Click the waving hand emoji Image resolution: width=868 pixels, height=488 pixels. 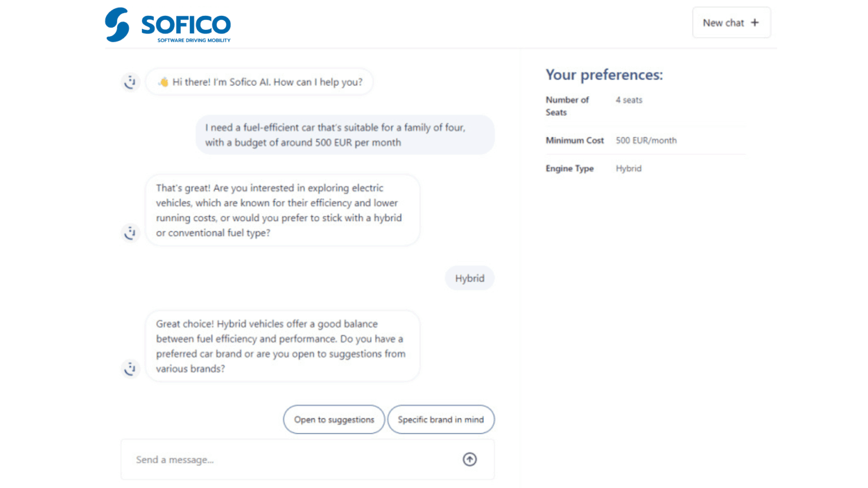tap(163, 82)
